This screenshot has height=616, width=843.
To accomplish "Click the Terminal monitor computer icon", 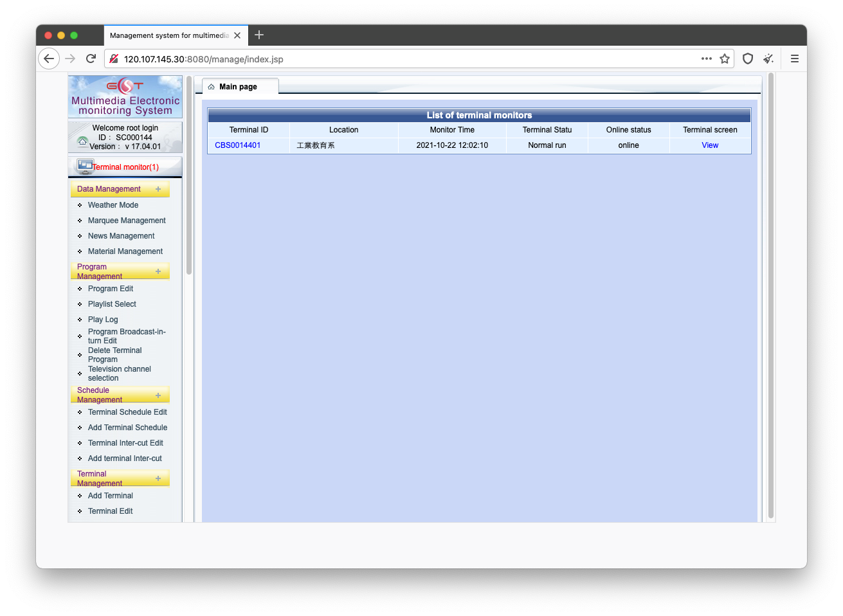I will tap(85, 166).
